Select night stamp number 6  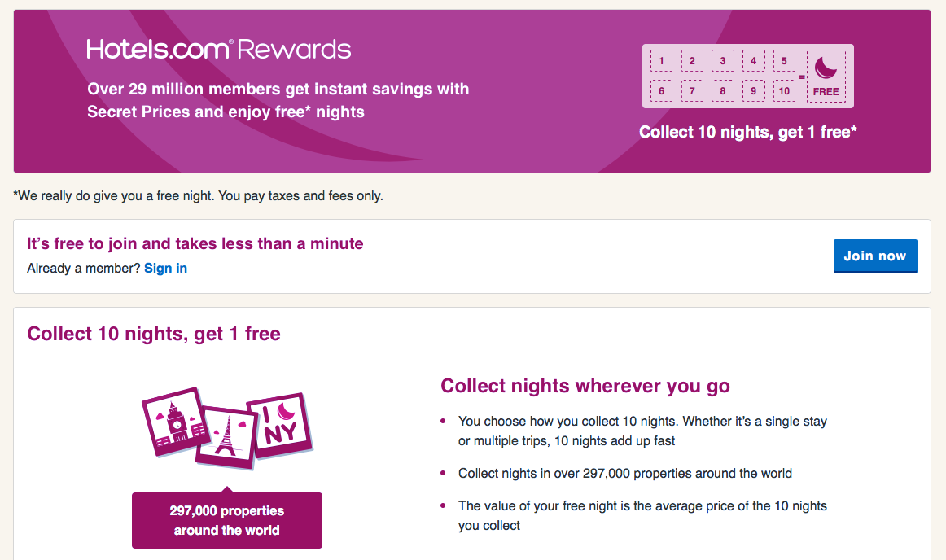[x=661, y=90]
